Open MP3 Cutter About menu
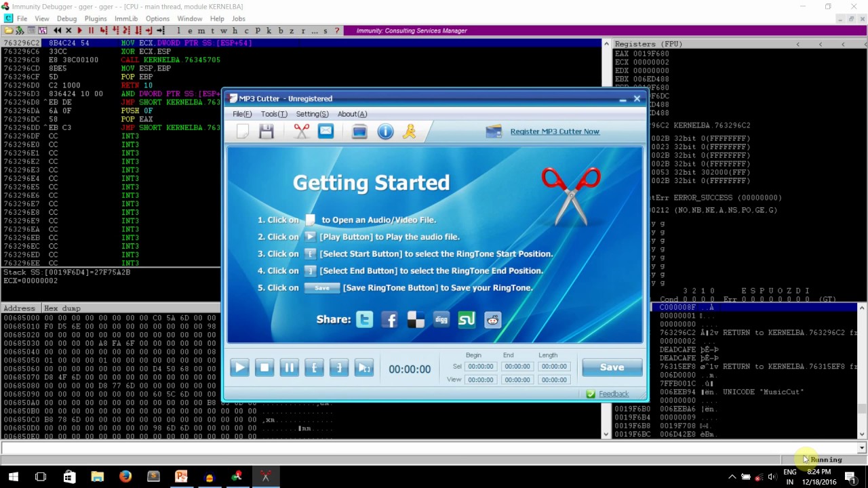868x488 pixels. 352,114
